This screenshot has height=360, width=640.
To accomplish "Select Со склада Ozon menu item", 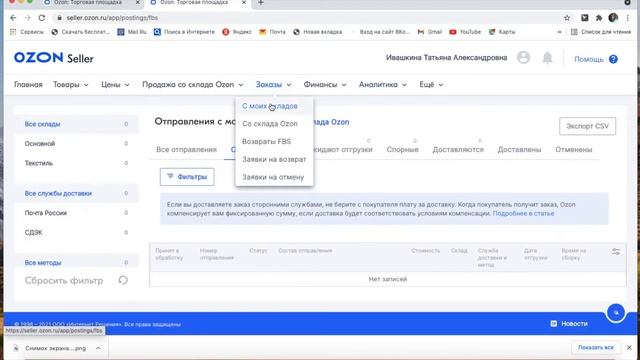I will click(x=274, y=124).
